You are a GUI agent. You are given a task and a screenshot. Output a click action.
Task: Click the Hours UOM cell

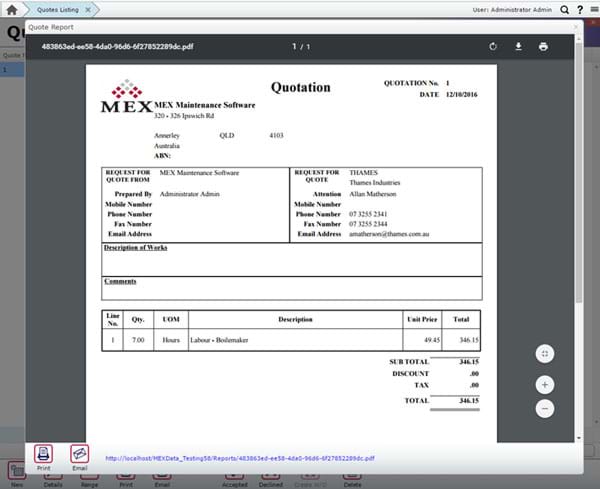171,340
